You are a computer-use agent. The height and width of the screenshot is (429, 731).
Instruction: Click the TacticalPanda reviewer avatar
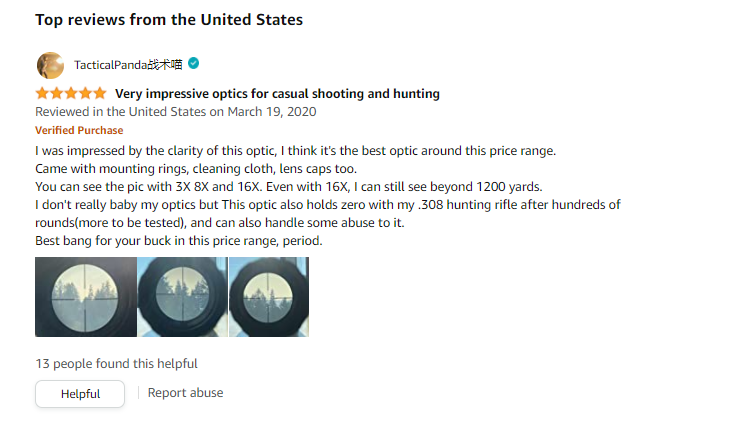click(x=50, y=65)
